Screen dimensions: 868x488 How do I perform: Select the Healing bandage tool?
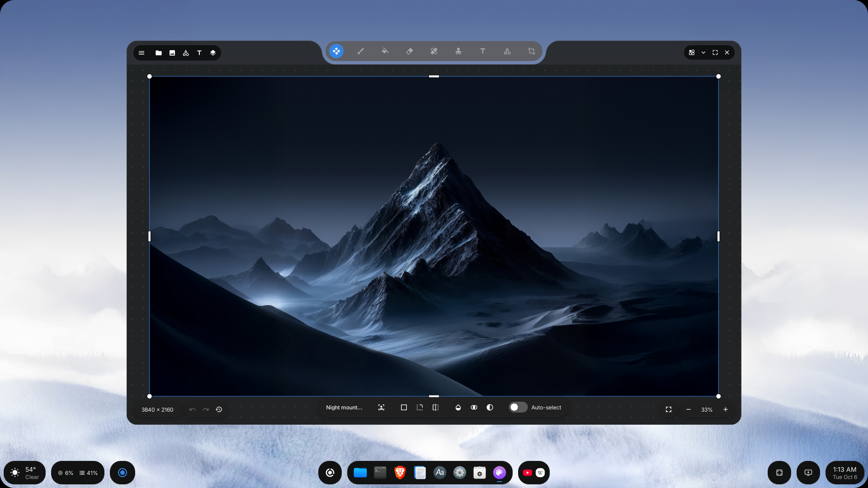(x=434, y=52)
